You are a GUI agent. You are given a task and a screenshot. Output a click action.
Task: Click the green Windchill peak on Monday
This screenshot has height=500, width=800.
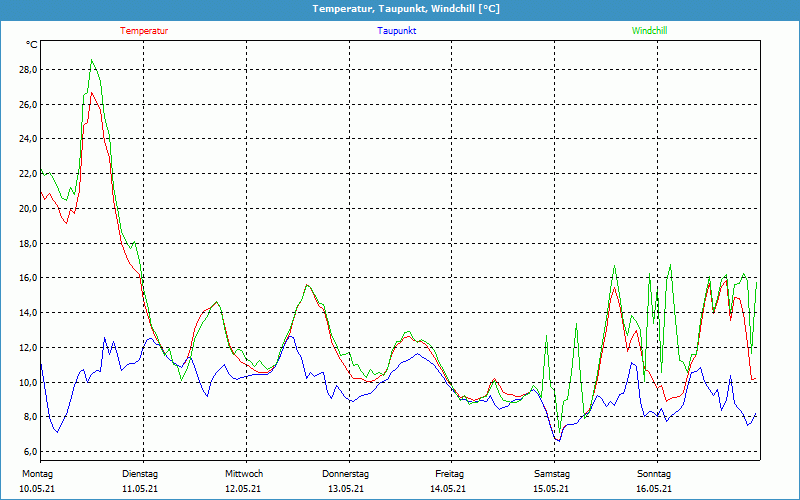92,60
